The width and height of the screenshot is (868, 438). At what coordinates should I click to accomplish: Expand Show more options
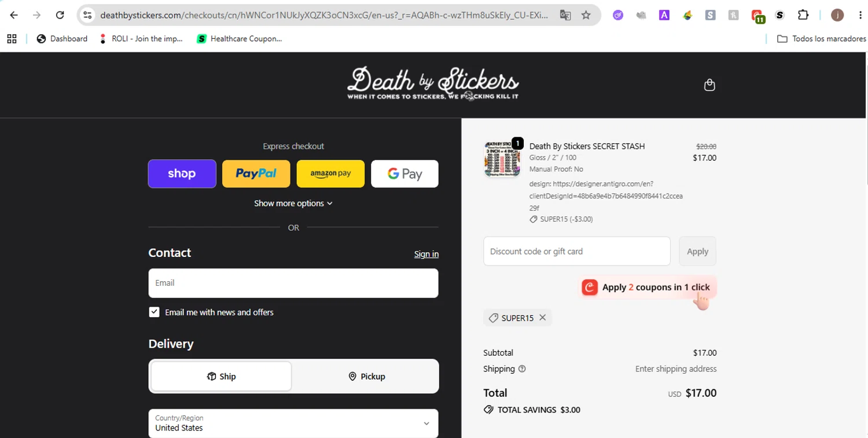293,203
